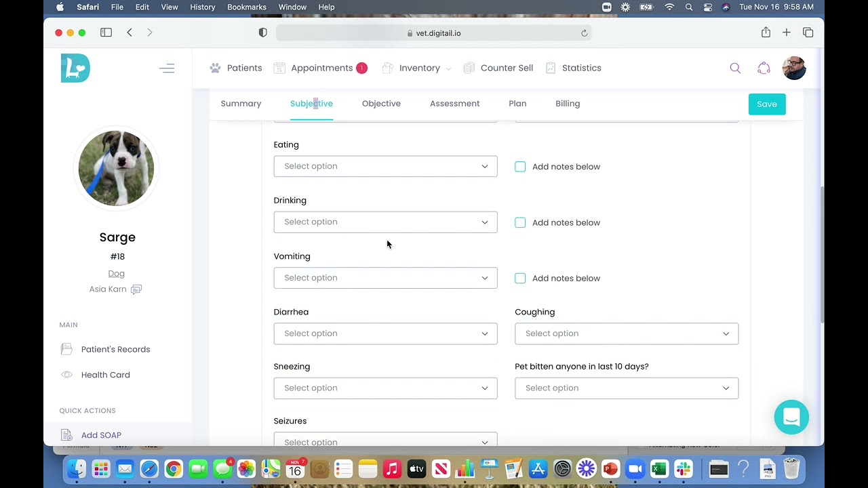Open Finder from the dock
The image size is (868, 488).
77,469
